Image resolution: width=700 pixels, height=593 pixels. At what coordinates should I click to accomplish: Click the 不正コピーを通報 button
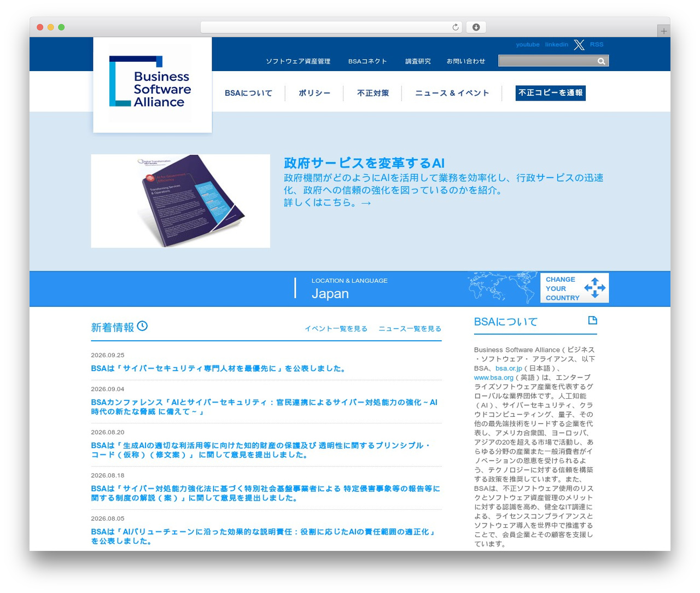coord(551,93)
